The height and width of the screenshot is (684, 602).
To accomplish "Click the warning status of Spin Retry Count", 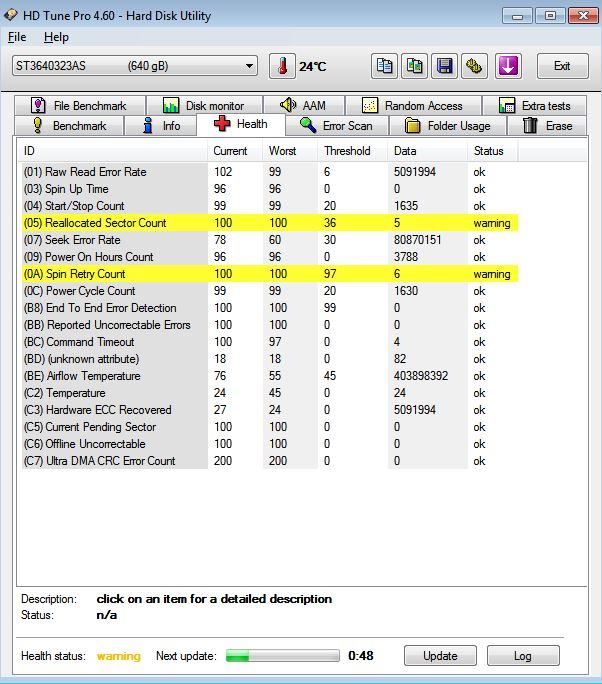I will click(x=492, y=274).
